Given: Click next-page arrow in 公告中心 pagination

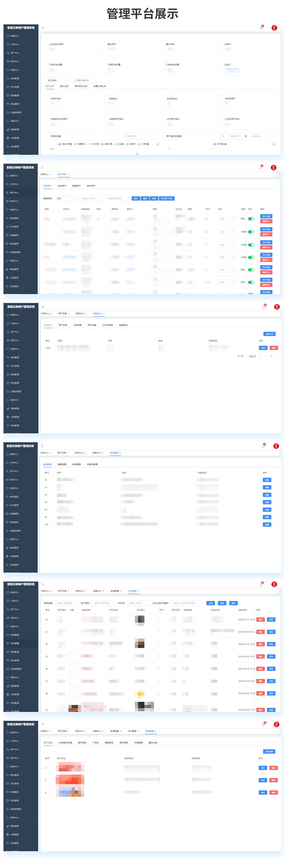Looking at the screenshot, I should pyautogui.click(x=277, y=356).
